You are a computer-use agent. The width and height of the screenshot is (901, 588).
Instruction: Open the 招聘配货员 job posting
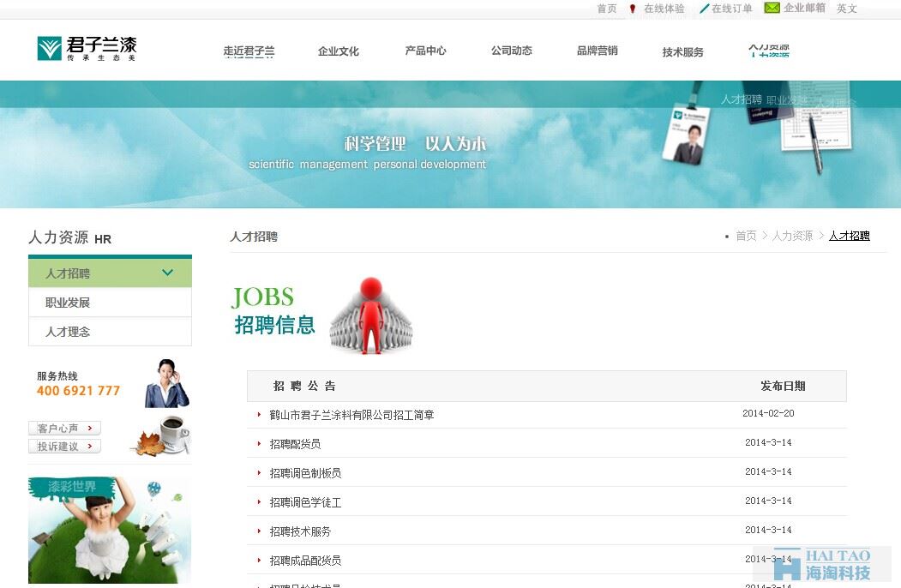296,444
